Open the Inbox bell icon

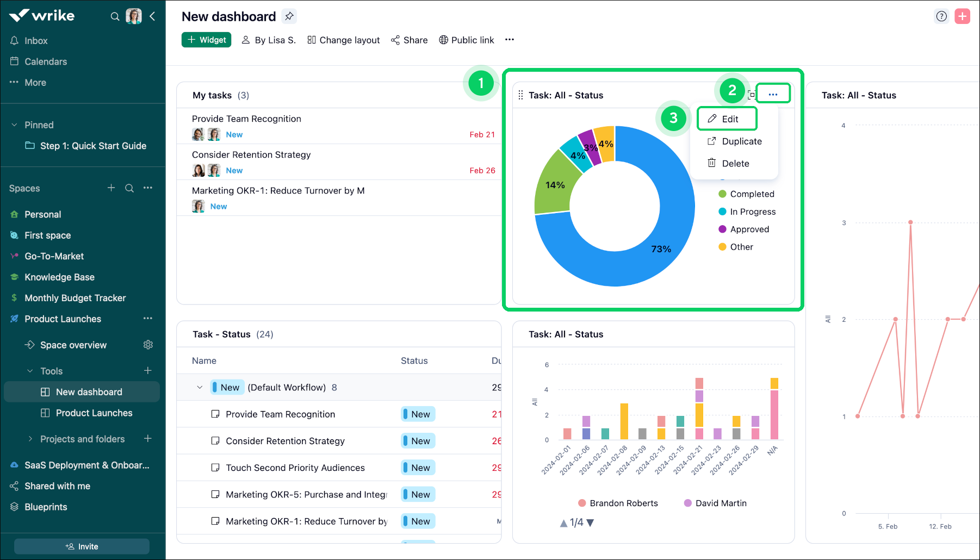[15, 40]
